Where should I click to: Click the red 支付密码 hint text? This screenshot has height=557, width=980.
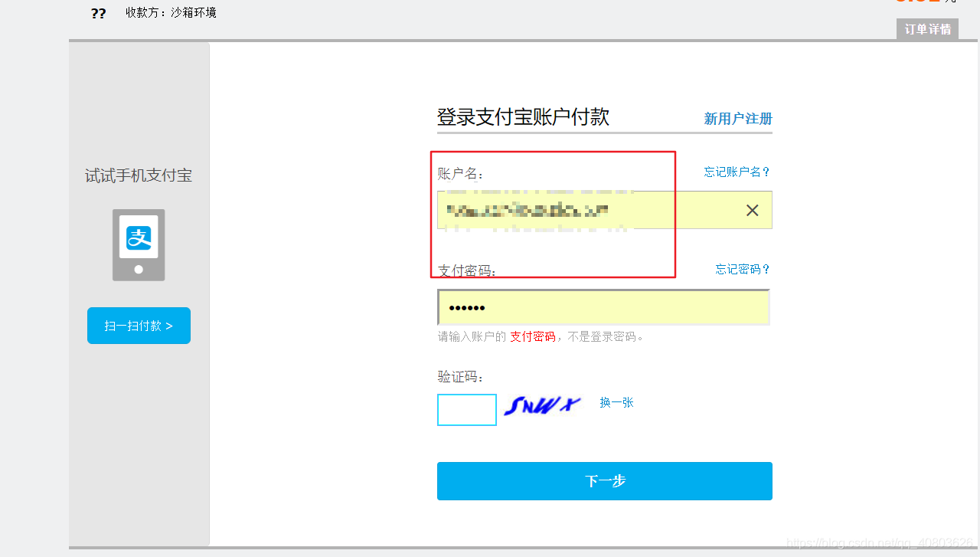533,336
